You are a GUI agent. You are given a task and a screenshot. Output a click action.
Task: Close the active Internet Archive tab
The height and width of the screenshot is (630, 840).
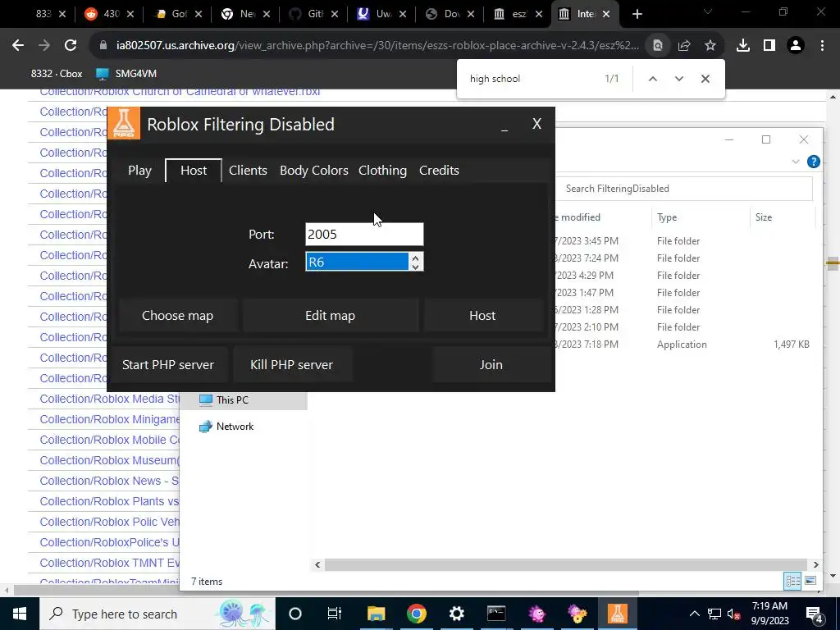[x=606, y=15]
